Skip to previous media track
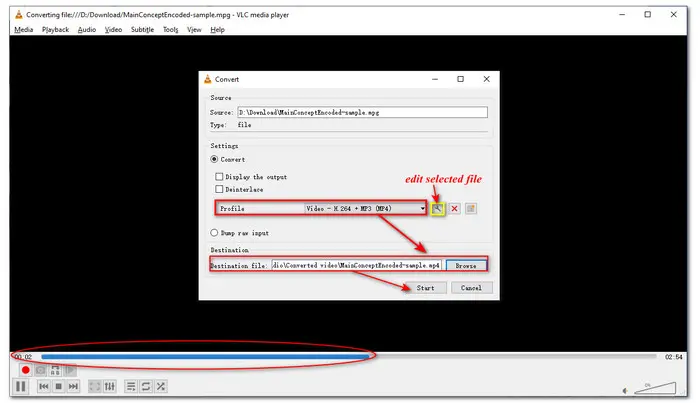The width and height of the screenshot is (700, 403). point(44,386)
